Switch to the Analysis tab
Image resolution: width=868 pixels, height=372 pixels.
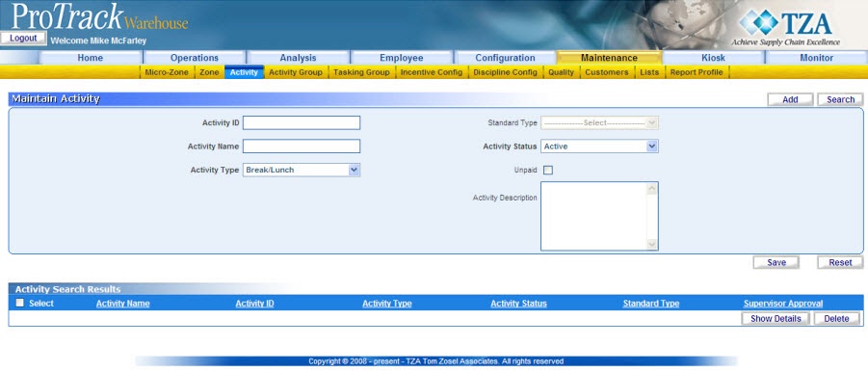(298, 58)
